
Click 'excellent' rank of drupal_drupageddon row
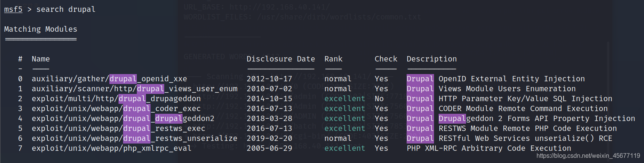(x=345, y=98)
